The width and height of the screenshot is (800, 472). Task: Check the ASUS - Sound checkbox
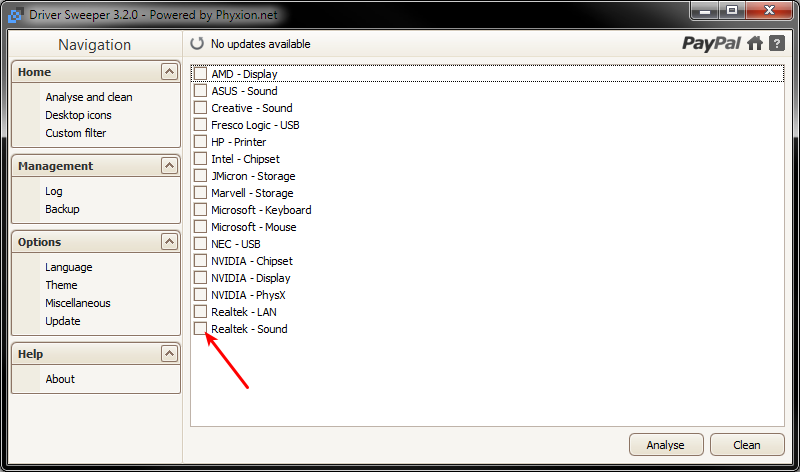coord(201,91)
